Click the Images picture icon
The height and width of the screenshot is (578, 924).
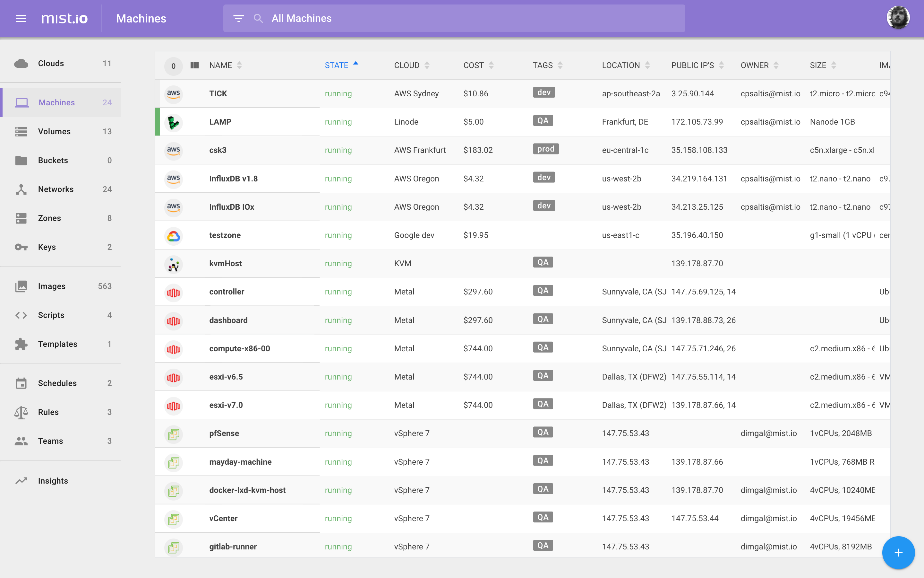pos(21,286)
